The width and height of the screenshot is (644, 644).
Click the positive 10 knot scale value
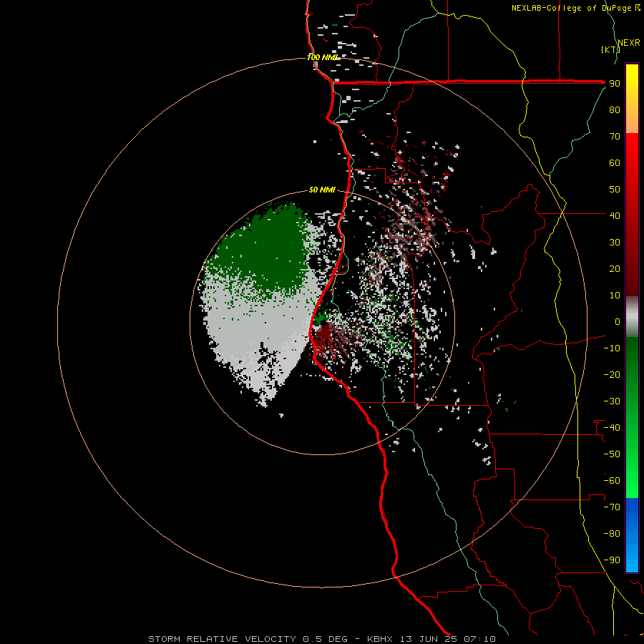tap(615, 296)
